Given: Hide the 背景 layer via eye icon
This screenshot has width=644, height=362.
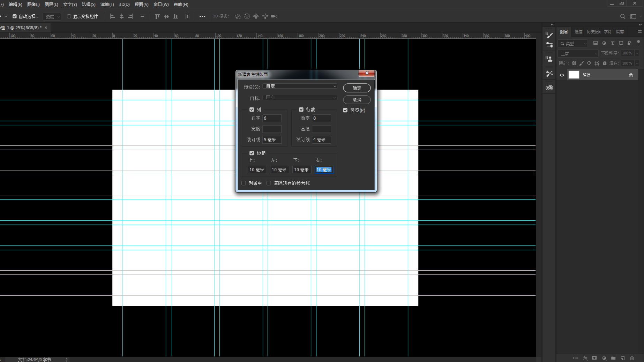Looking at the screenshot, I should [562, 75].
